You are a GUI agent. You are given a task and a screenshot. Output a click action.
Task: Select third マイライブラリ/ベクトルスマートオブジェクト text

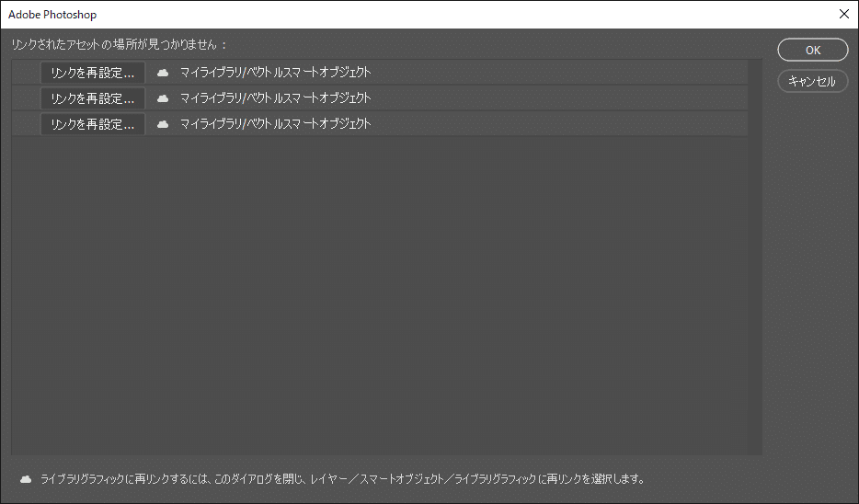pos(276,123)
